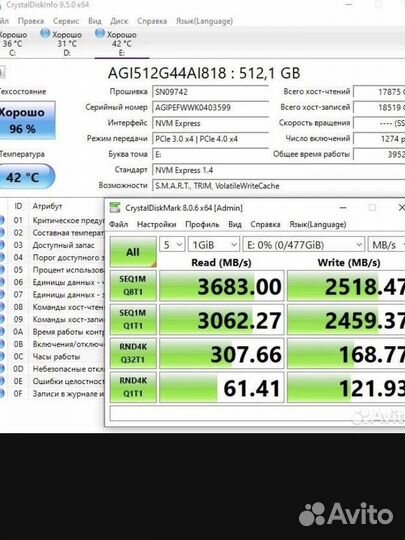Image resolution: width=405 pixels, height=540 pixels.
Task: Open target drive dropdown E: 0% (0/477GiB)
Action: (303, 245)
